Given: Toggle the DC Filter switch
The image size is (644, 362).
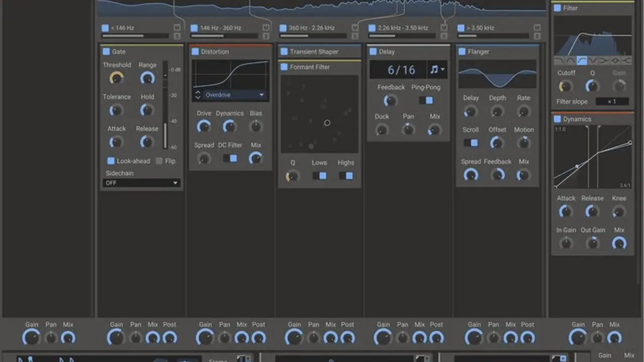Looking at the screenshot, I should click(230, 158).
